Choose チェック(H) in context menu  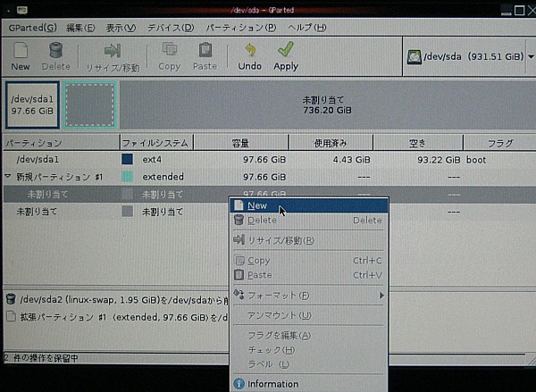(x=309, y=350)
